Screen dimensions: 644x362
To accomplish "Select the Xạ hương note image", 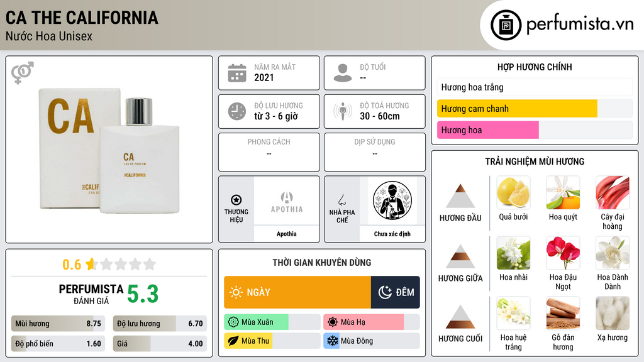I will (613, 313).
